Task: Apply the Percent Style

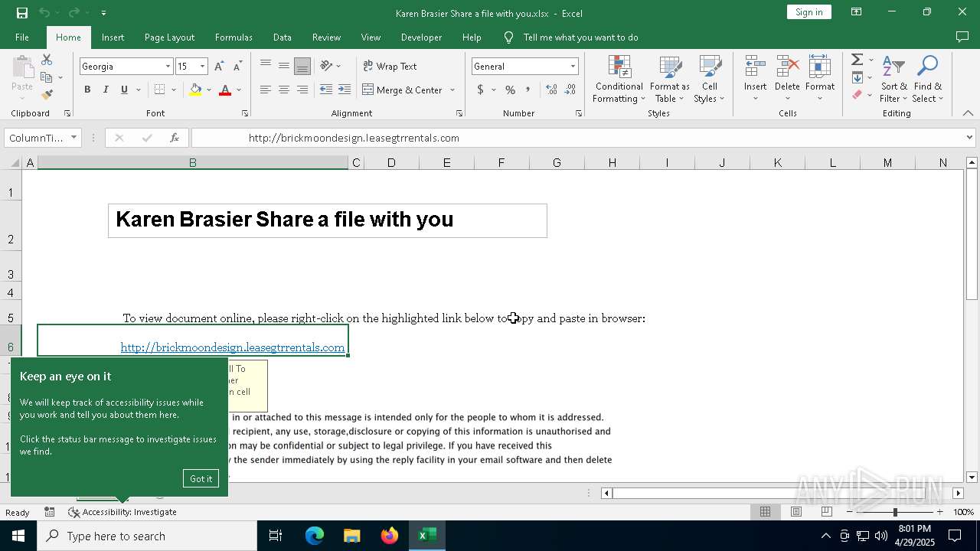Action: (510, 90)
